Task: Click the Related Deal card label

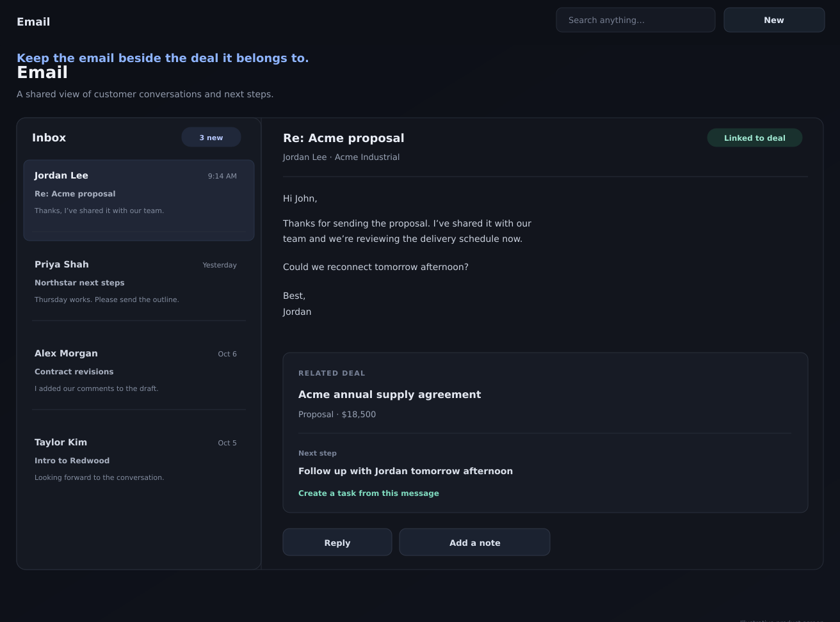Action: coord(332,373)
